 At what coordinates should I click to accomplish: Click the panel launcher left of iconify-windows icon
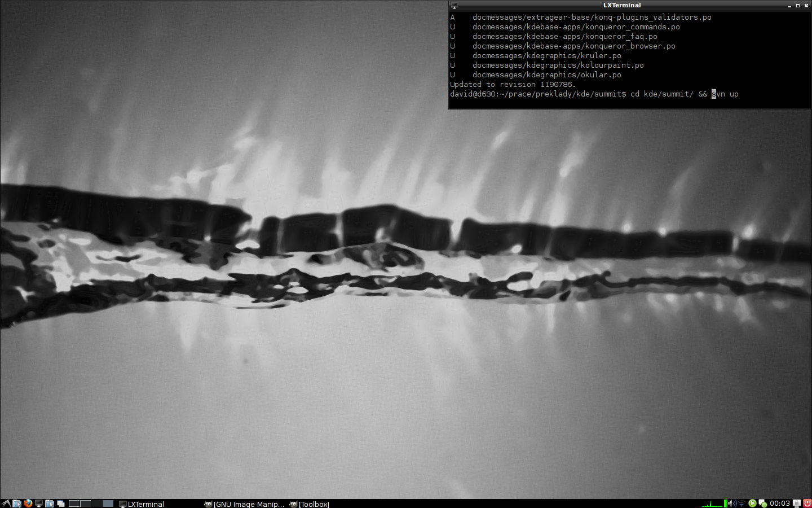tap(50, 503)
